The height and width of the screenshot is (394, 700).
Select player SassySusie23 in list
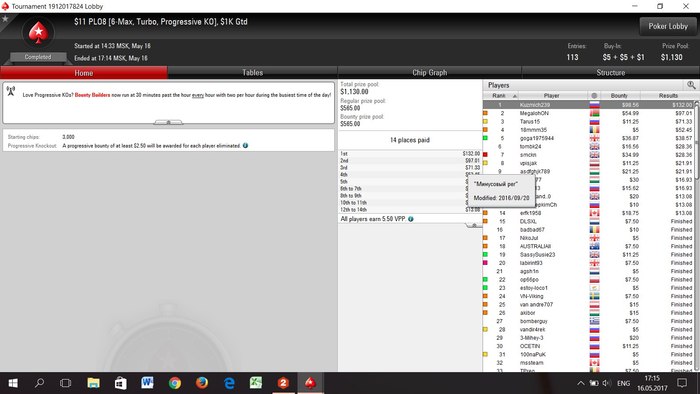pos(588,254)
